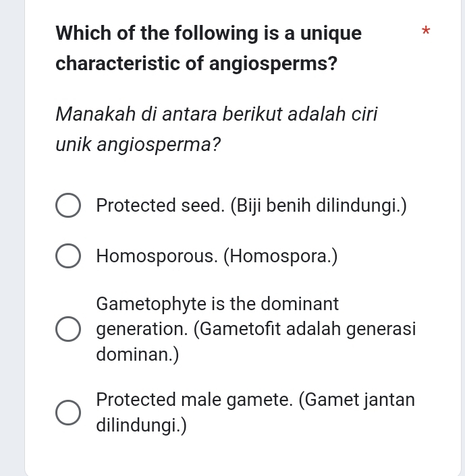Select the 'Protected seed' radio button
This screenshot has width=465, height=476.
pos(67,206)
